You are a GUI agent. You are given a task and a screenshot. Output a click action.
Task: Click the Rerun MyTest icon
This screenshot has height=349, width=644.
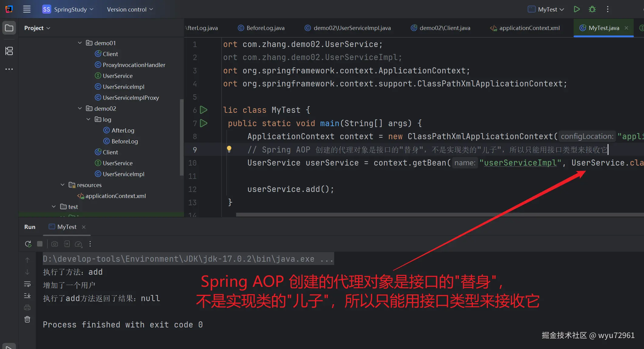pos(28,244)
